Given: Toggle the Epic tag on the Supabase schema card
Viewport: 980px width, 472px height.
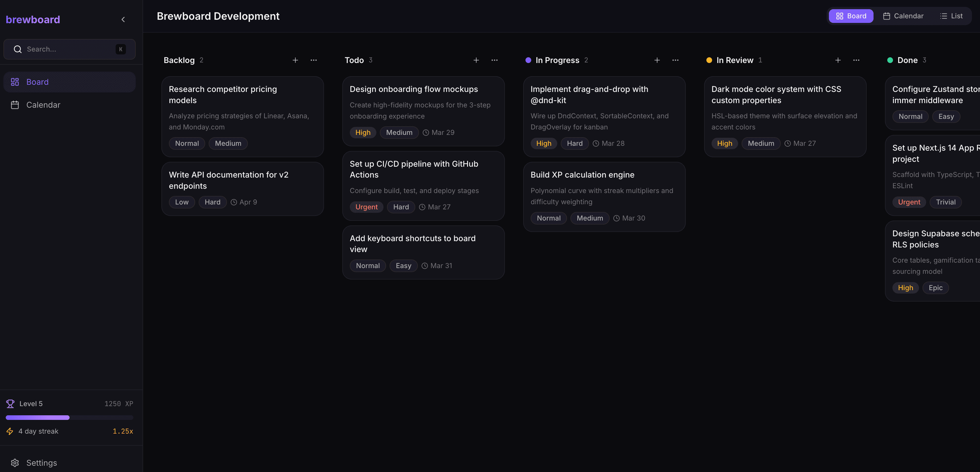Looking at the screenshot, I should tap(935, 288).
